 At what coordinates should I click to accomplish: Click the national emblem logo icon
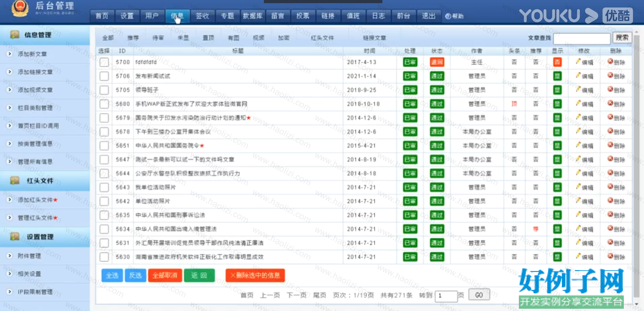pyautogui.click(x=20, y=8)
